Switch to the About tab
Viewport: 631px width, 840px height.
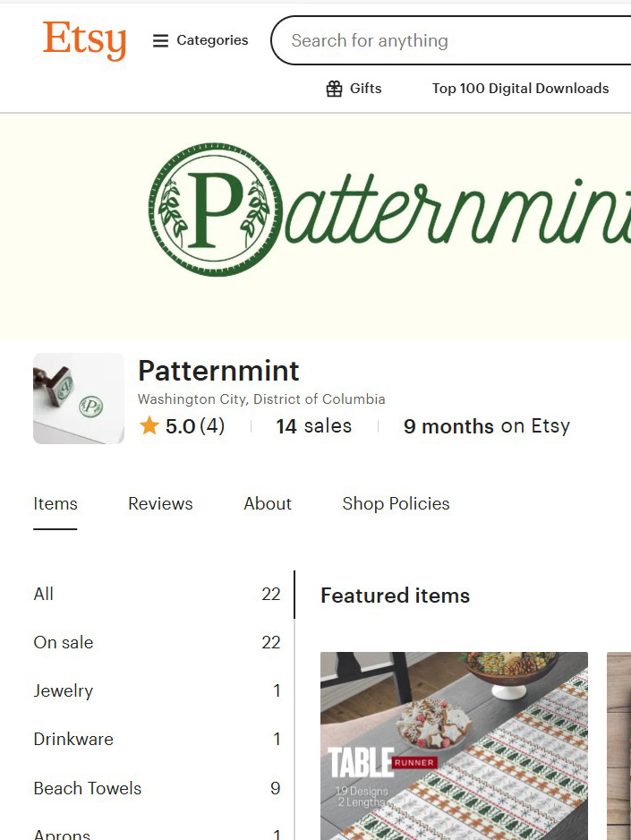pyautogui.click(x=268, y=503)
